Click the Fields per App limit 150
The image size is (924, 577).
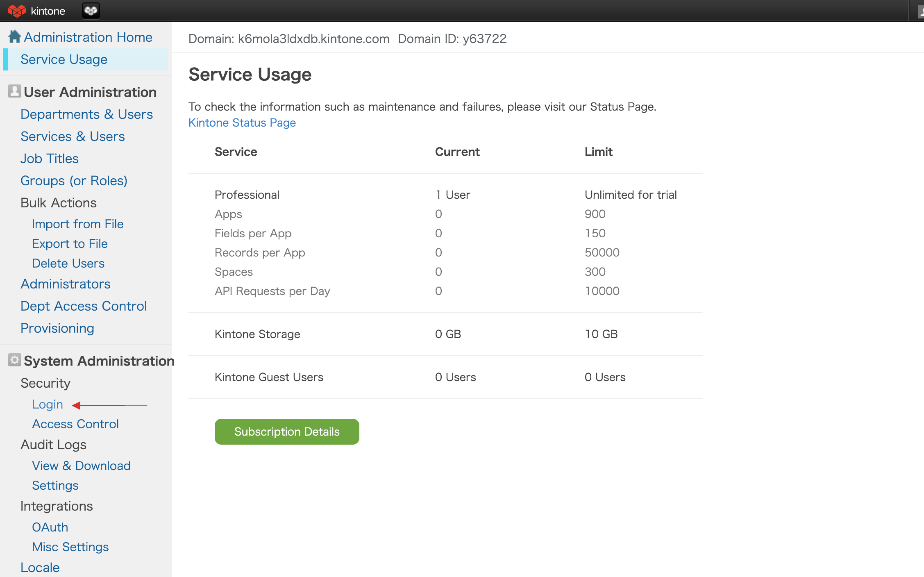tap(595, 233)
